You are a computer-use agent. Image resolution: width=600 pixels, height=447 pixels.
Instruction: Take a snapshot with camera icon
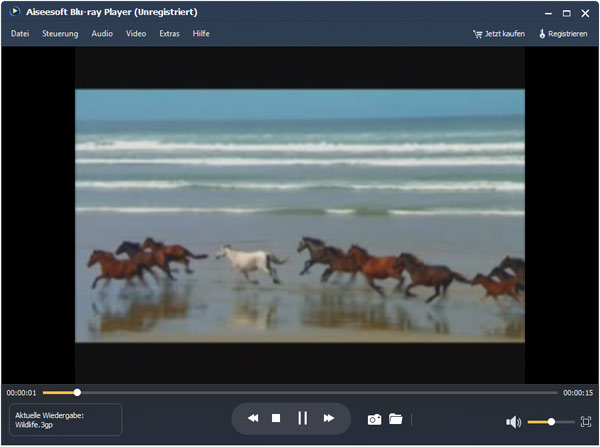click(x=374, y=419)
